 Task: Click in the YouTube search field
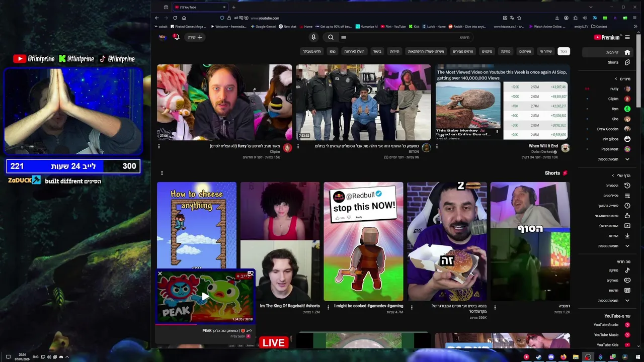click(405, 37)
